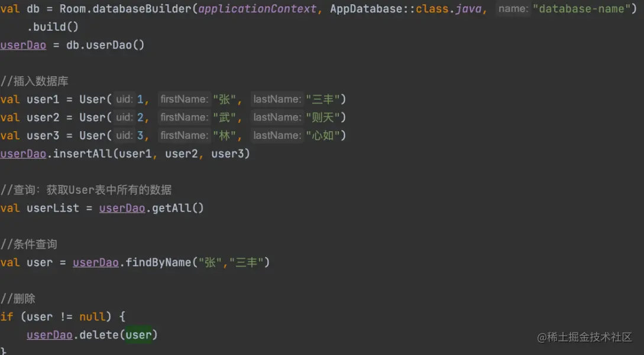Image resolution: width=644 pixels, height=355 pixels.
Task: Click the findByName method call
Action: point(158,262)
